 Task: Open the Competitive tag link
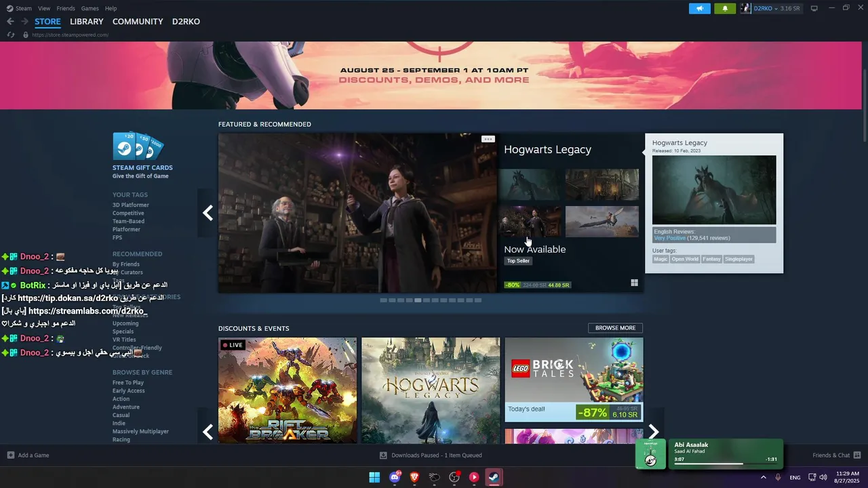[128, 213]
